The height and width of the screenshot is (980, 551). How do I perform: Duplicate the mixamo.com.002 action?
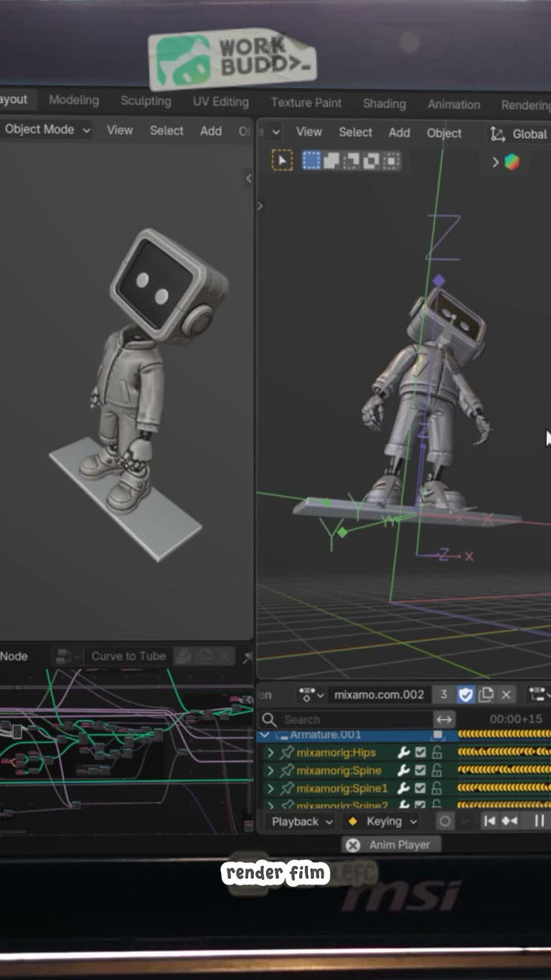pos(486,694)
